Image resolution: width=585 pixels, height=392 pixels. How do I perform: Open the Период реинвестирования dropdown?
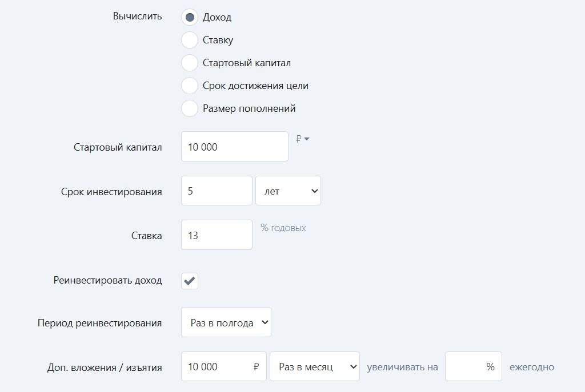(x=226, y=322)
